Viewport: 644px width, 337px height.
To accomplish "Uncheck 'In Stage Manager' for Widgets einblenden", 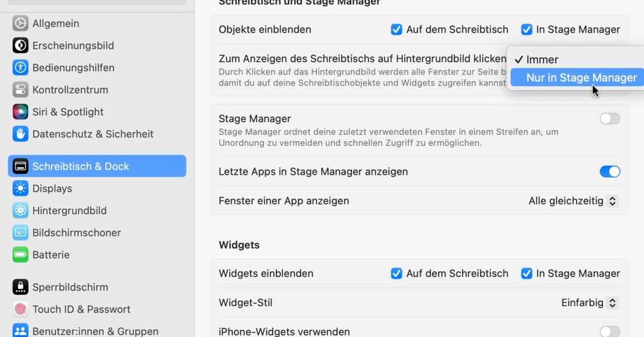I will coord(526,273).
